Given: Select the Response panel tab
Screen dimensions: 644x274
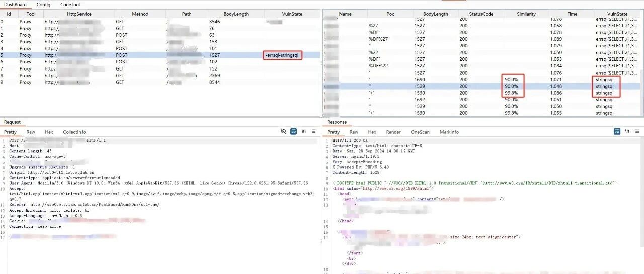Looking at the screenshot, I should point(337,122).
